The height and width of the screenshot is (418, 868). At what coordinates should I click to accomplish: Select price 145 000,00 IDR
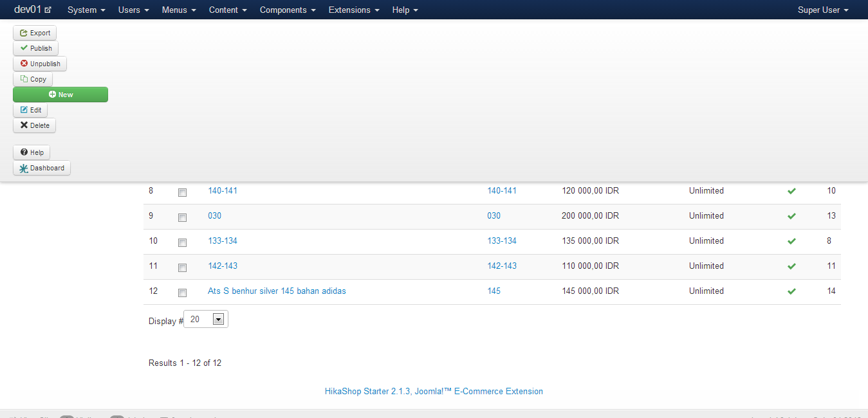coord(590,291)
